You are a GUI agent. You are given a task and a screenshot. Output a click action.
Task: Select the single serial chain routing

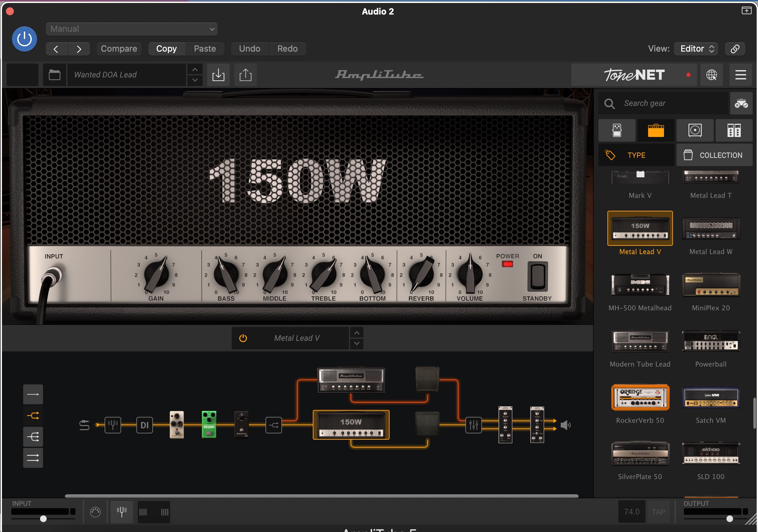[33, 394]
